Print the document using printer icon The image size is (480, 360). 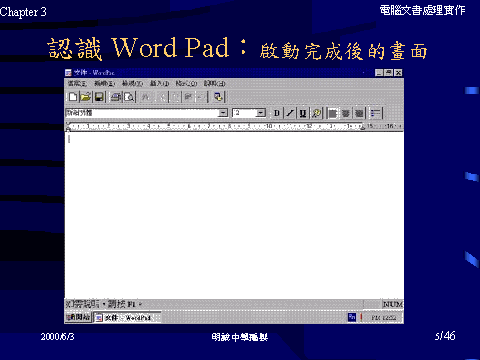(116, 97)
